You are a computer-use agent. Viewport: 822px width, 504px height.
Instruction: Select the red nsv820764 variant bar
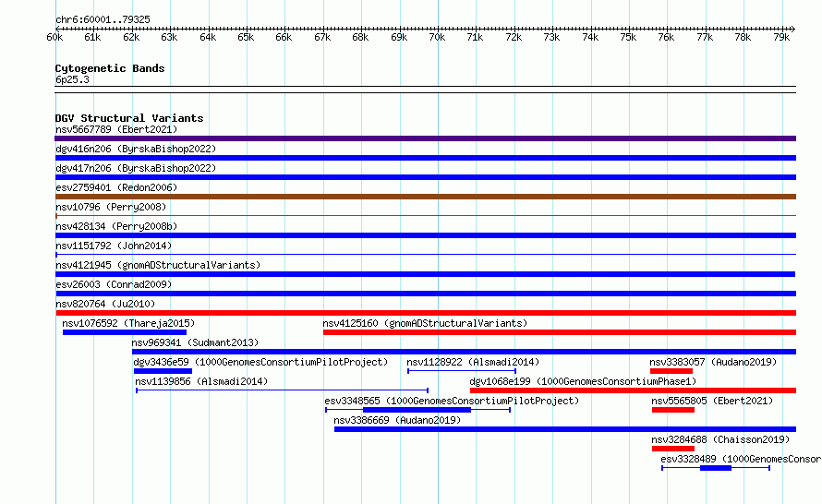pos(426,313)
